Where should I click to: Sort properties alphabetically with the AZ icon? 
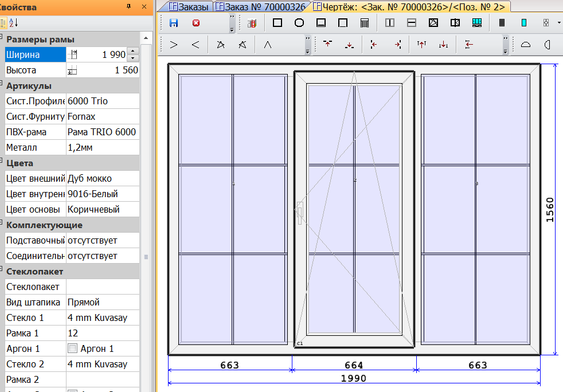(14, 23)
